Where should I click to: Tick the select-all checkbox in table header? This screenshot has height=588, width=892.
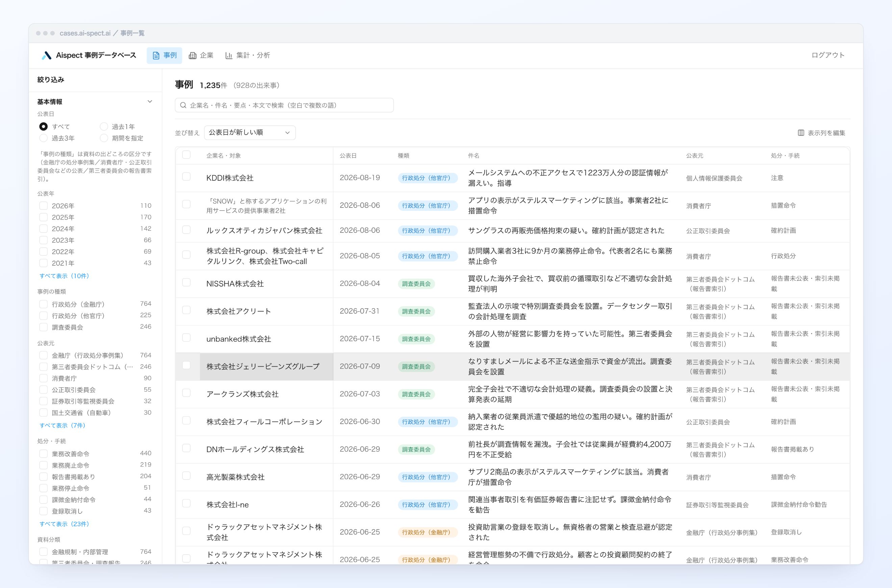coord(187,155)
